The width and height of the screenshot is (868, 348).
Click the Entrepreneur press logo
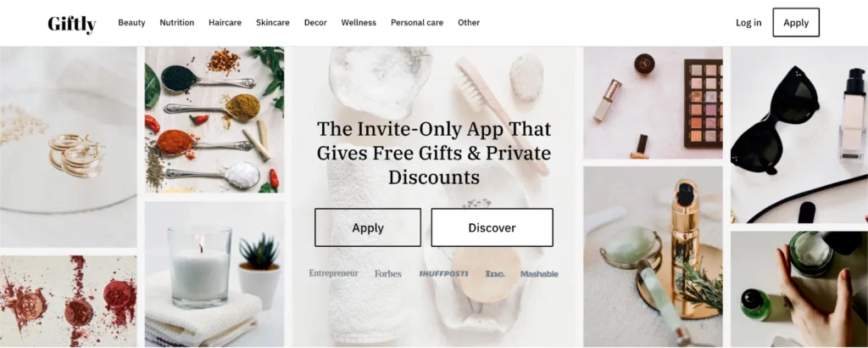[333, 273]
